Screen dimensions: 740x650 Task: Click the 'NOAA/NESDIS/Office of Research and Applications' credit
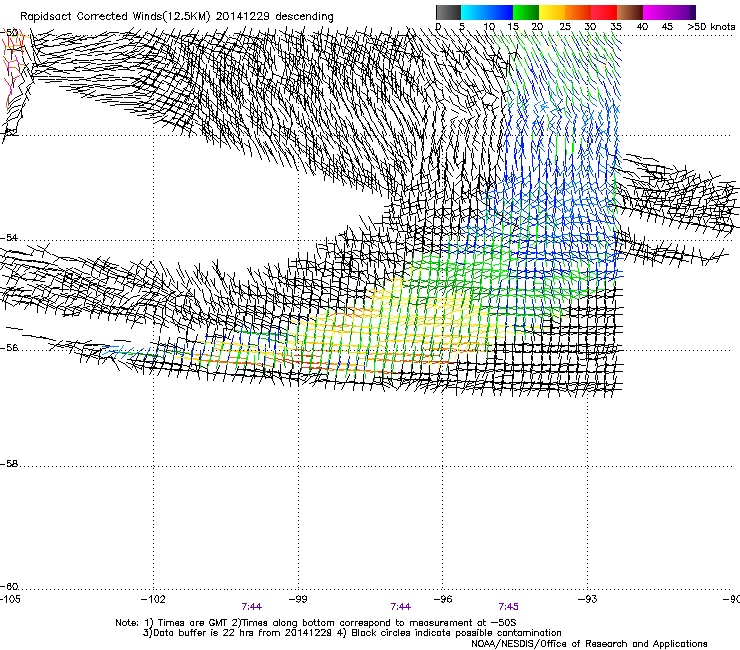click(589, 644)
